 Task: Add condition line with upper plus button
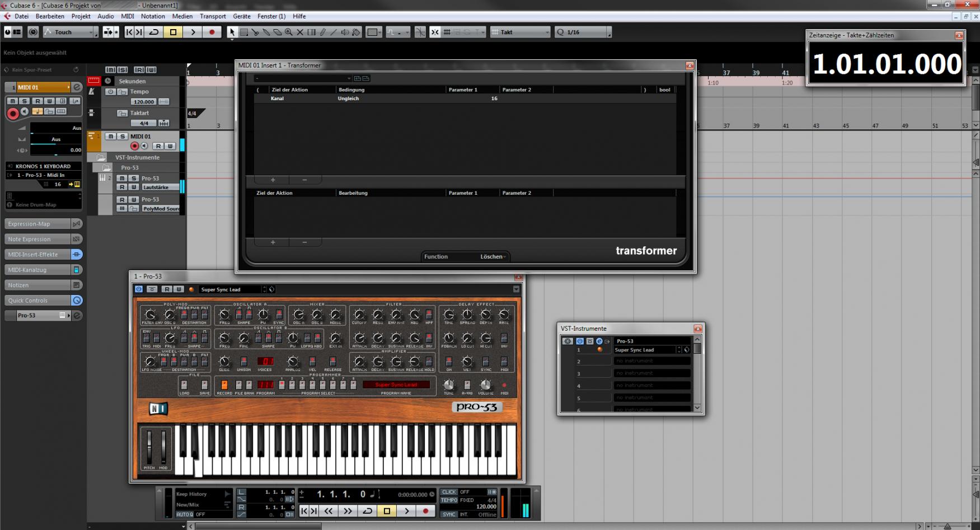(273, 180)
